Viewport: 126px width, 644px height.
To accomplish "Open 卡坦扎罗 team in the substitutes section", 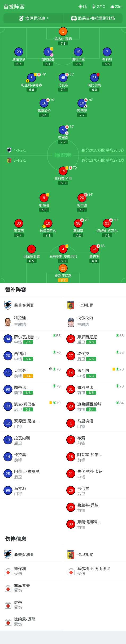I will coord(94,305).
